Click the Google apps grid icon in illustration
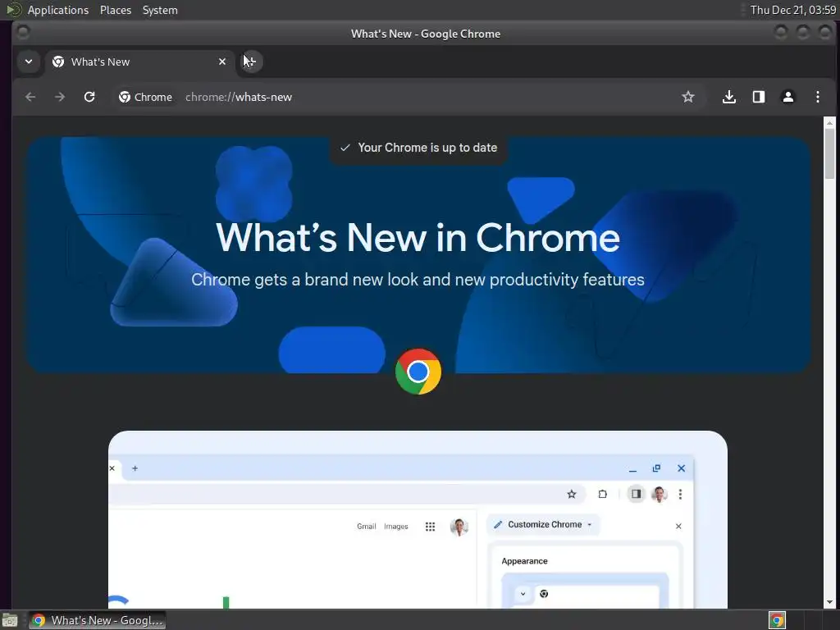Screen dimensions: 840x630 tap(430, 527)
